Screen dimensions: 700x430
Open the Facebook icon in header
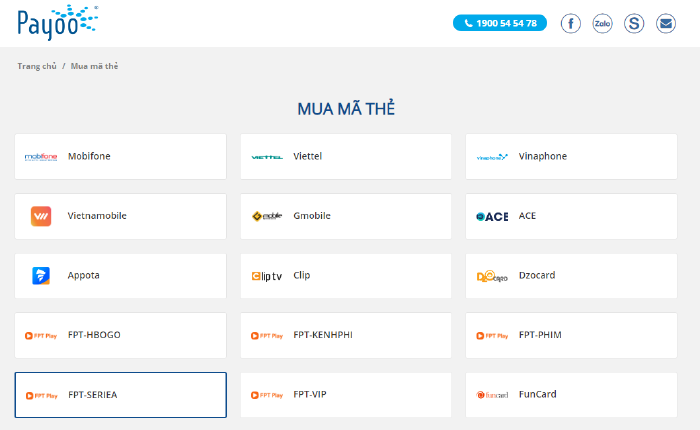[571, 23]
